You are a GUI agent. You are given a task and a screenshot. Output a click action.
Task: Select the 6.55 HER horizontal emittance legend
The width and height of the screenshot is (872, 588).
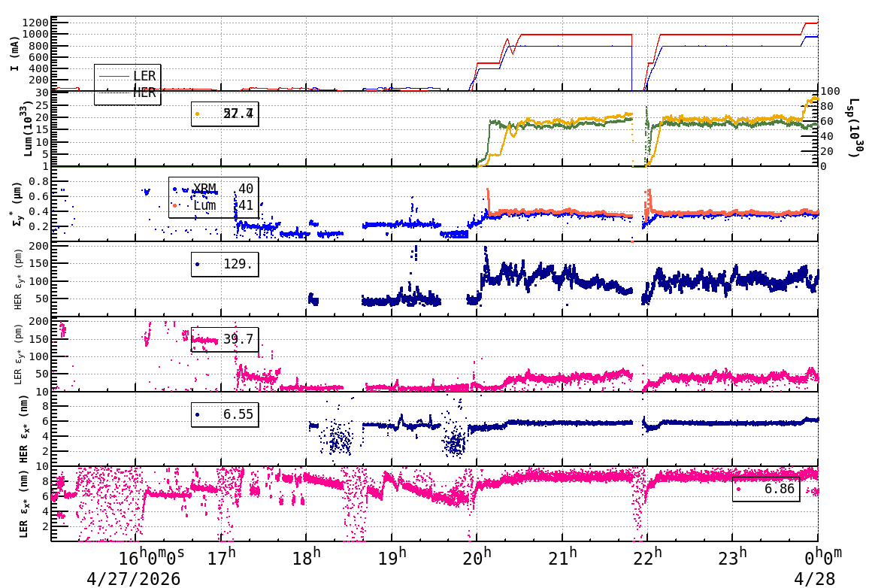click(225, 415)
